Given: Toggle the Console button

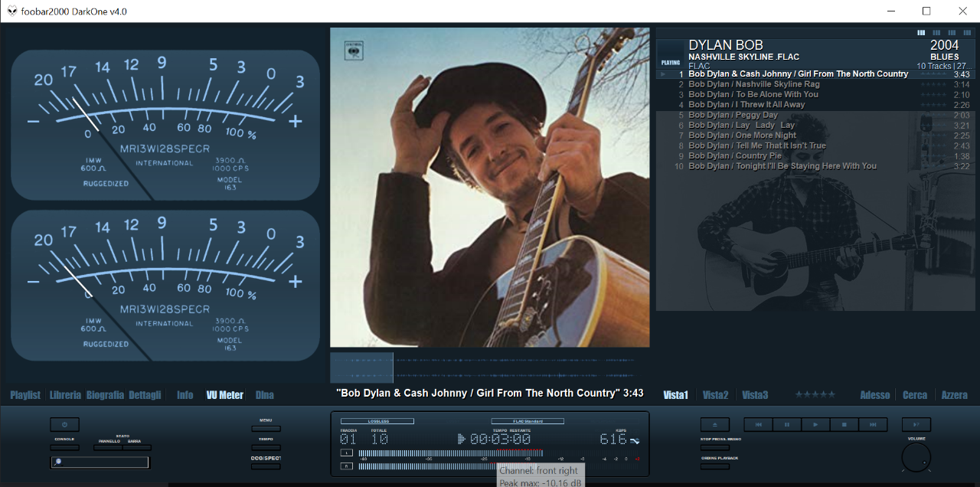Looking at the screenshot, I should click(64, 447).
